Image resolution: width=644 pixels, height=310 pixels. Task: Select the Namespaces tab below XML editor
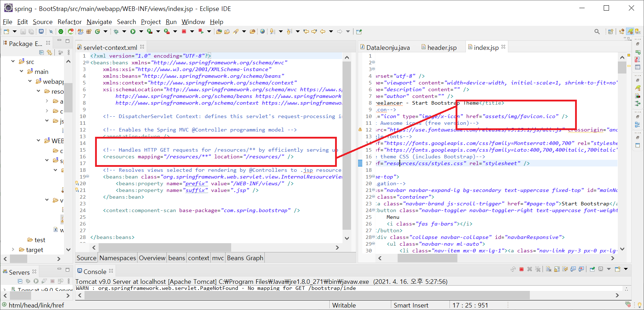click(x=118, y=258)
